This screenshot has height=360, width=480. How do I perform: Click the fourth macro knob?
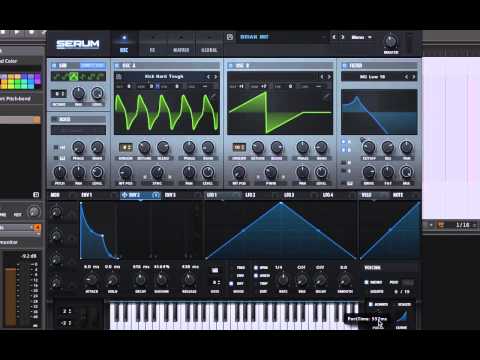56,283
